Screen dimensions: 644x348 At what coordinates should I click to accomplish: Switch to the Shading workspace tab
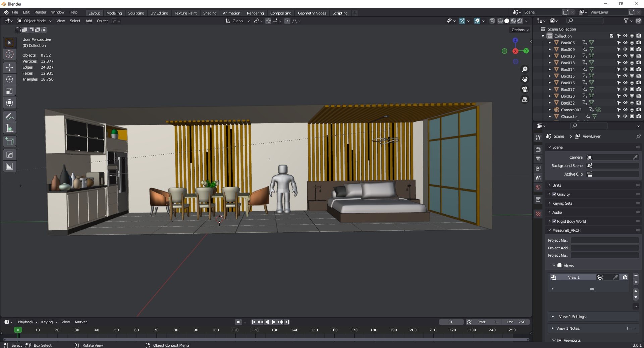tap(210, 13)
